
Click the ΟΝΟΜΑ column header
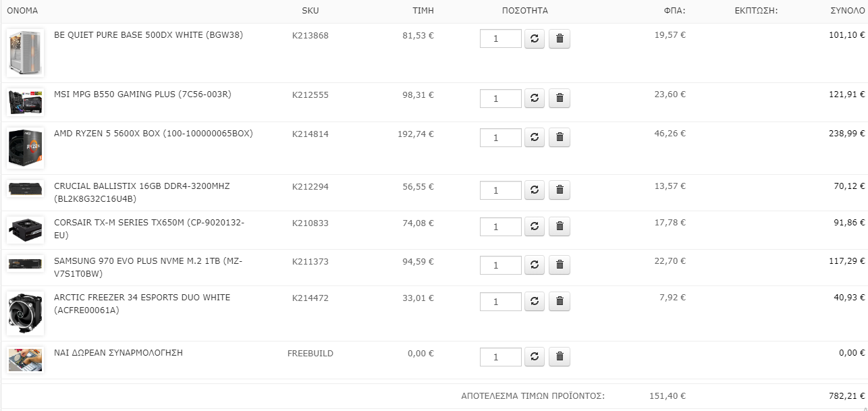click(x=22, y=11)
